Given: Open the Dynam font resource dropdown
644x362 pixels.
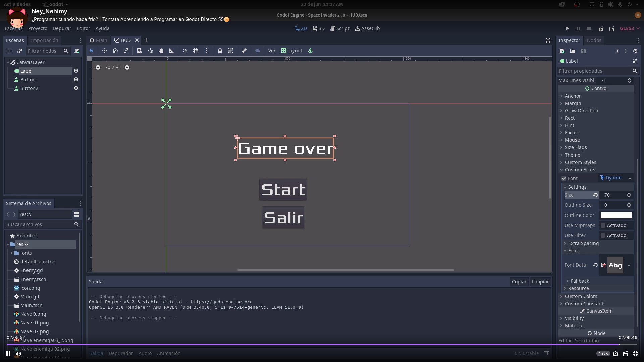Looking at the screenshot, I should tap(630, 178).
